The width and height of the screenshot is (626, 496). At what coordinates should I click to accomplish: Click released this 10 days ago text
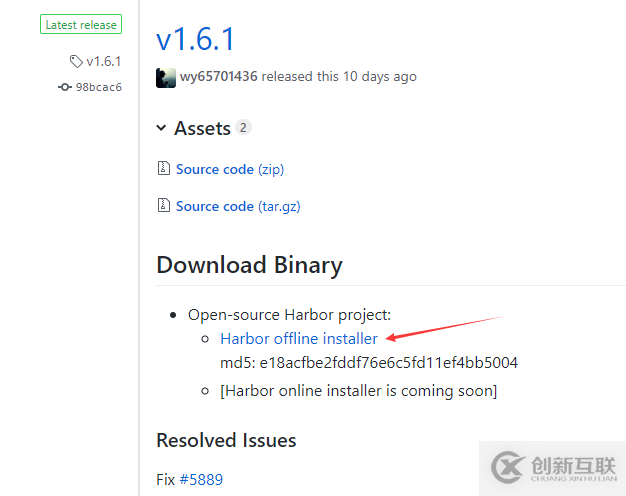[339, 76]
